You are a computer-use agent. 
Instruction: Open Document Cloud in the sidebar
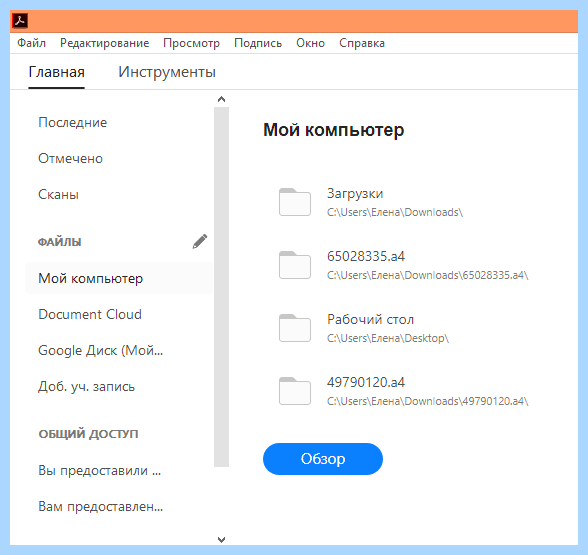click(x=90, y=314)
